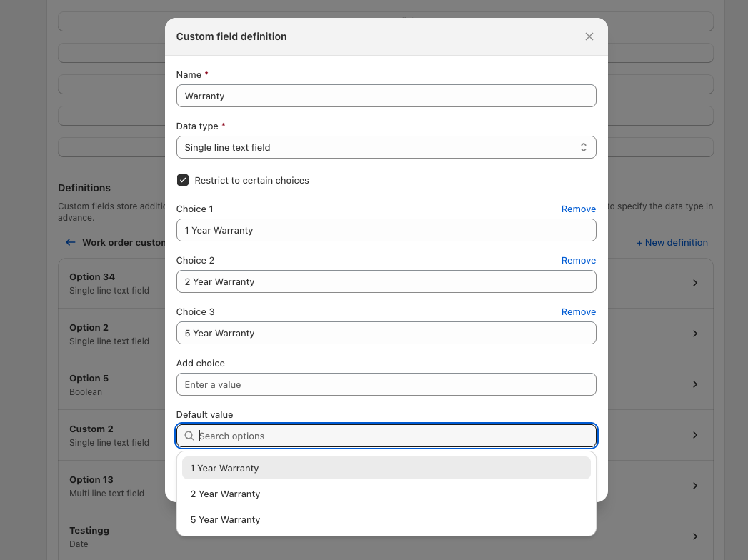Remove Choice 1 from the list
The width and height of the screenshot is (748, 560).
tap(578, 209)
